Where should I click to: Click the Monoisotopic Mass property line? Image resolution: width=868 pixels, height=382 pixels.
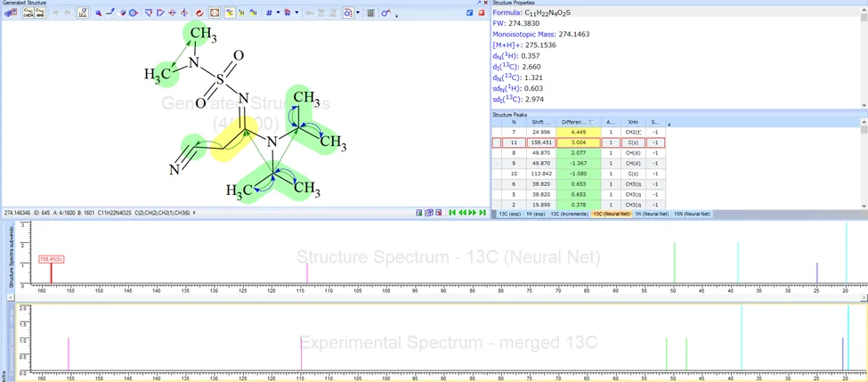click(541, 35)
